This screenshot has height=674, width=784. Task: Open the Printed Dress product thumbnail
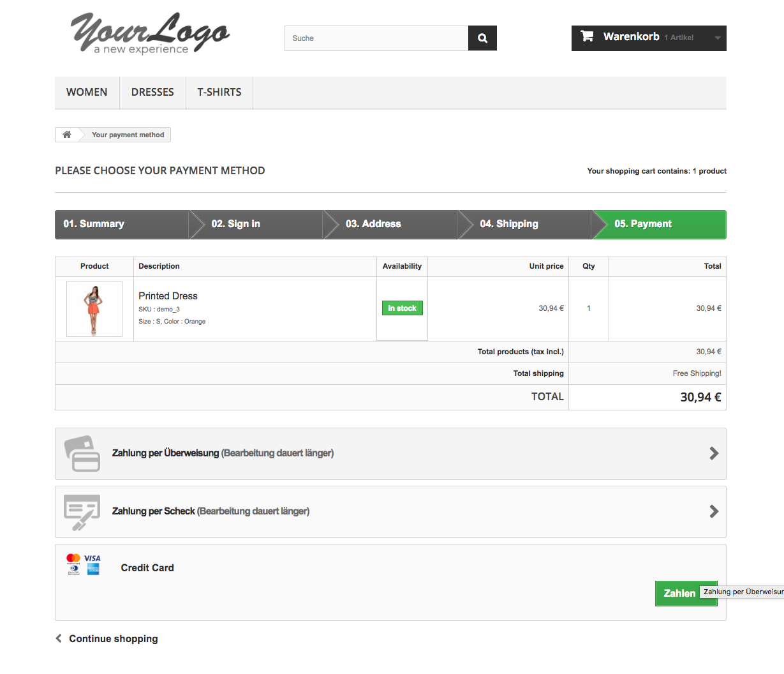coord(94,309)
